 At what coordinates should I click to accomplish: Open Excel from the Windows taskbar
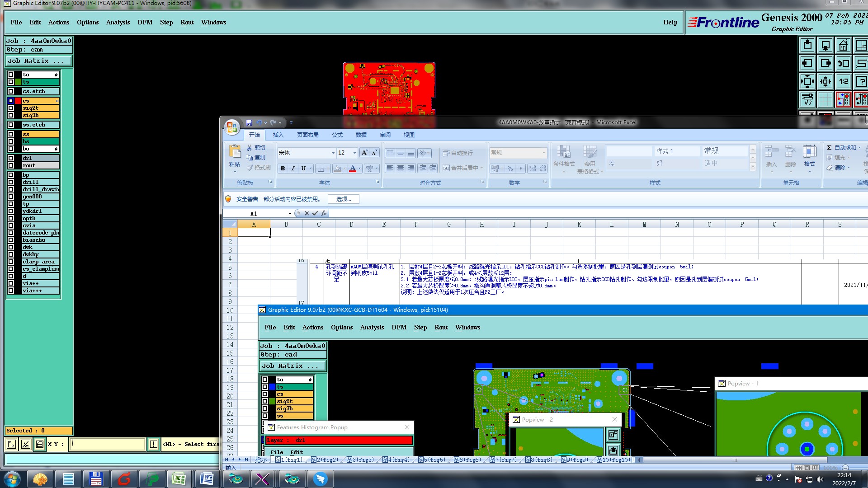click(179, 479)
